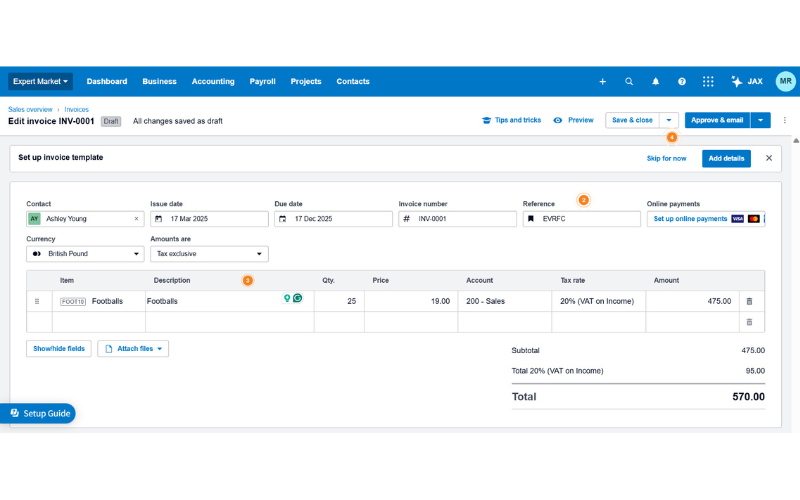Click the plus create-new icon

(602, 82)
